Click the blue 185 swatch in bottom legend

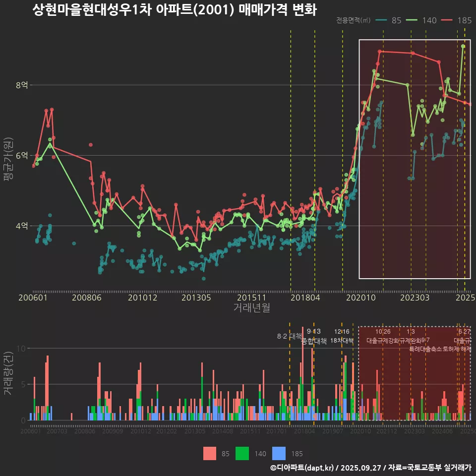point(280,453)
